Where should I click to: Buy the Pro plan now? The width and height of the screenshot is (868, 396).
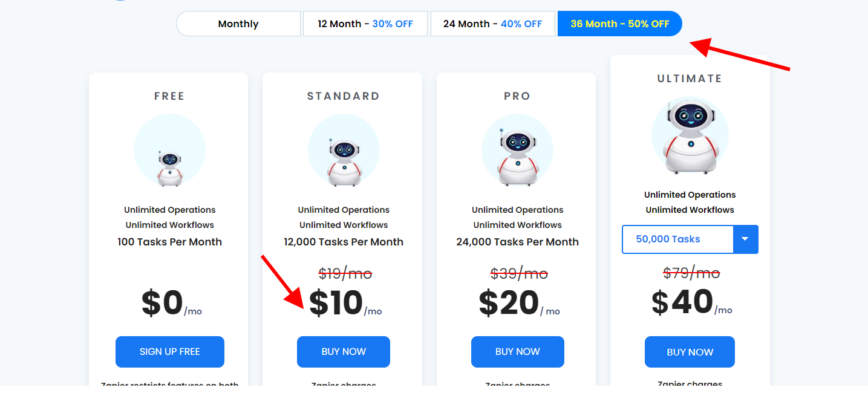point(518,352)
